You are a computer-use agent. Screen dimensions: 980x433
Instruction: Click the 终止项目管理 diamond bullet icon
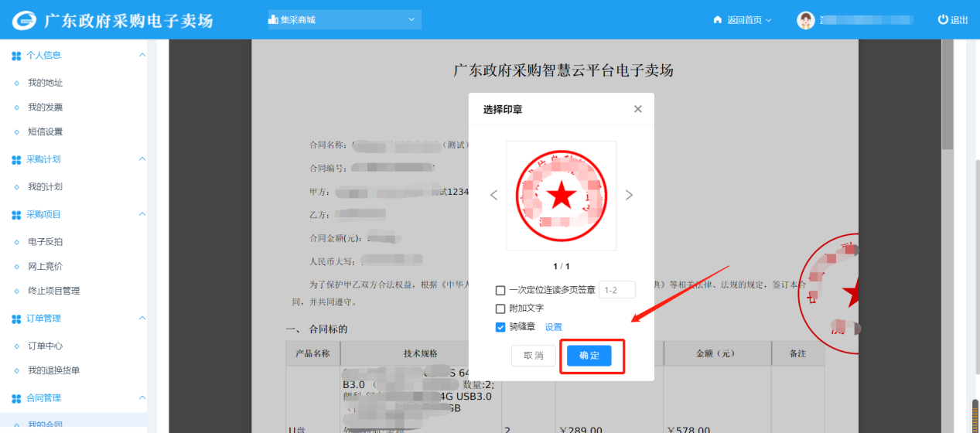17,291
